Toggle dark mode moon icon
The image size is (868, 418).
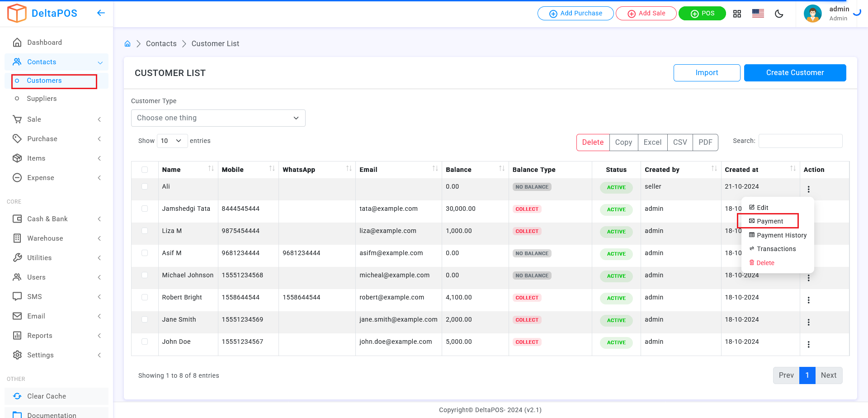pos(779,14)
